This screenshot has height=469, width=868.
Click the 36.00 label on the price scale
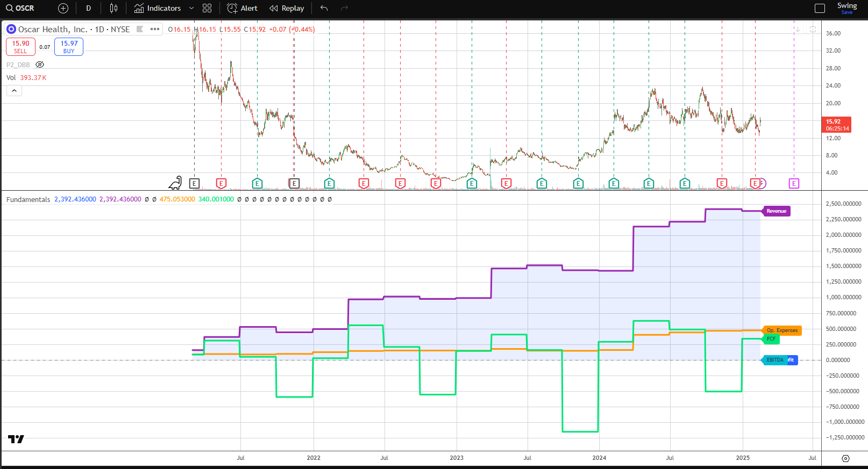pyautogui.click(x=833, y=33)
